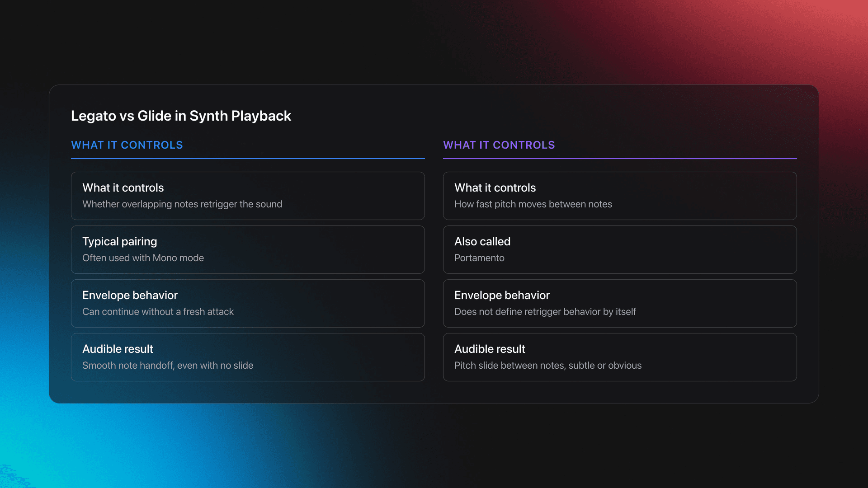Click the blue underline beneath the left header
868x488 pixels.
[248, 159]
